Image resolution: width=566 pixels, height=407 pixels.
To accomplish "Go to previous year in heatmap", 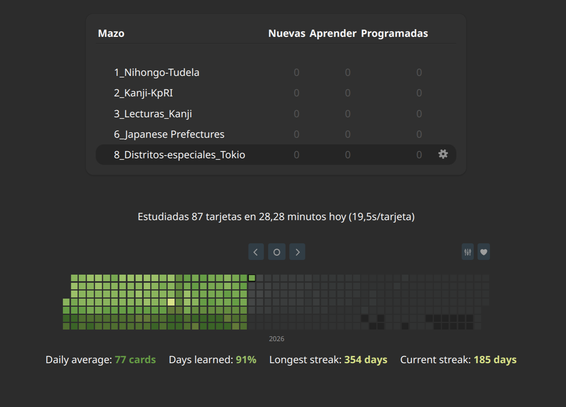I will [x=256, y=252].
